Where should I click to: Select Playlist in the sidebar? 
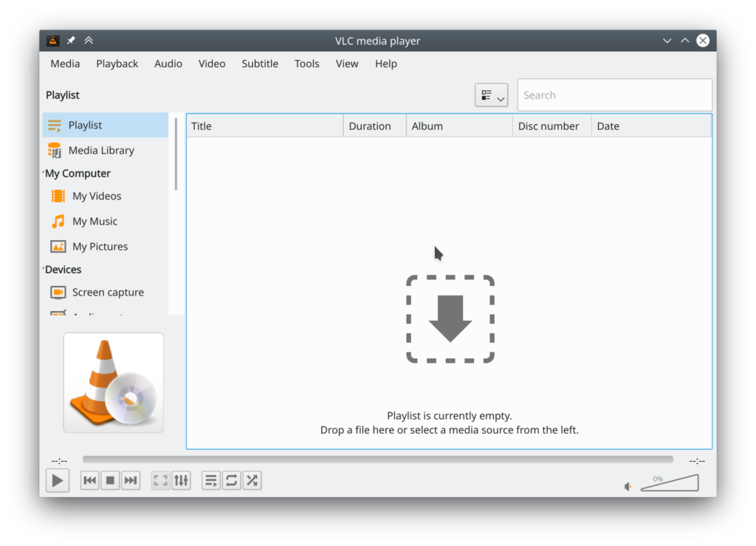pyautogui.click(x=106, y=126)
